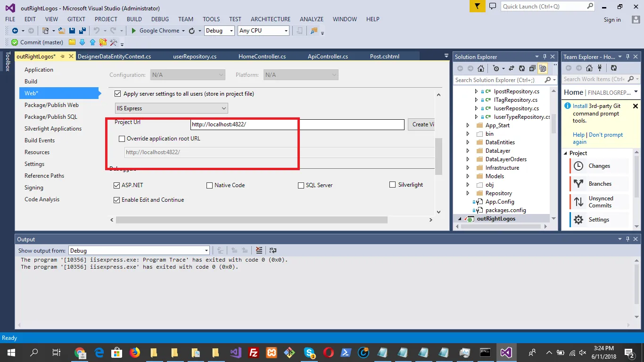Click the properties page vertical scrollbar thumb
The height and width of the screenshot is (362, 644).
tap(438, 156)
